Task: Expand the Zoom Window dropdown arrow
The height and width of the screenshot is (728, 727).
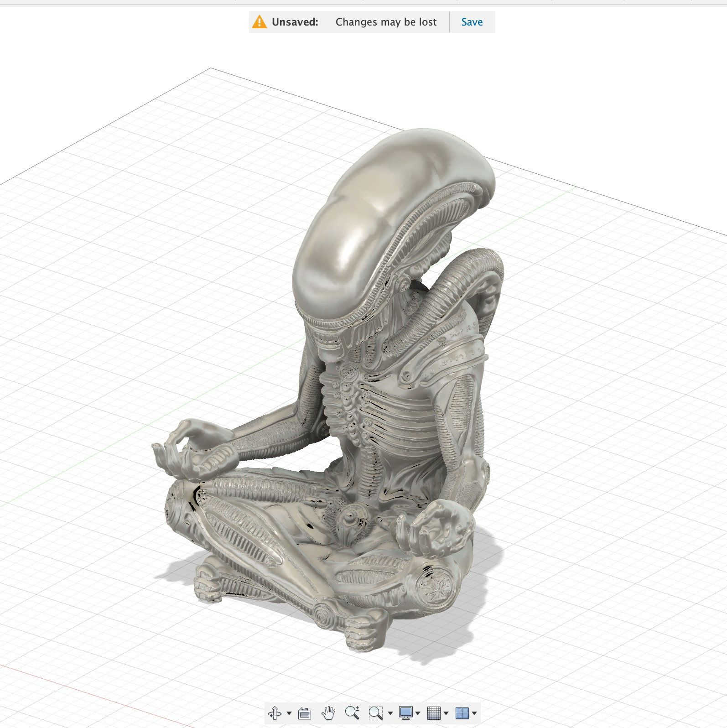Action: tap(390, 713)
